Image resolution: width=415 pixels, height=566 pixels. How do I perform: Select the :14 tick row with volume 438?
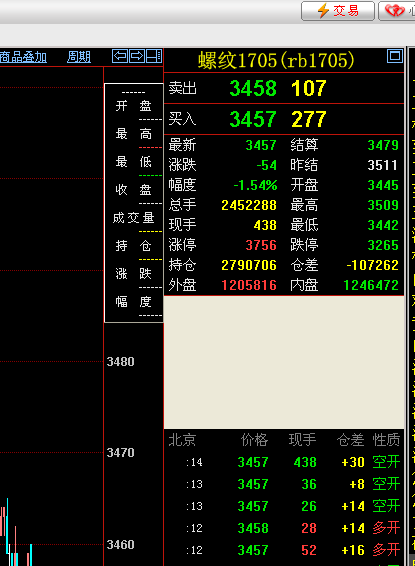point(284,462)
